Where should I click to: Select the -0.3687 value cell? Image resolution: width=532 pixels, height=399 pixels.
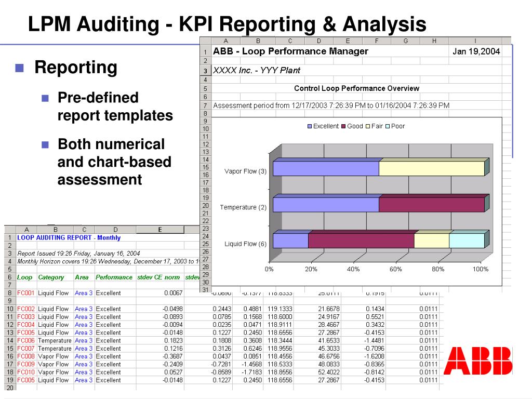coord(172,356)
